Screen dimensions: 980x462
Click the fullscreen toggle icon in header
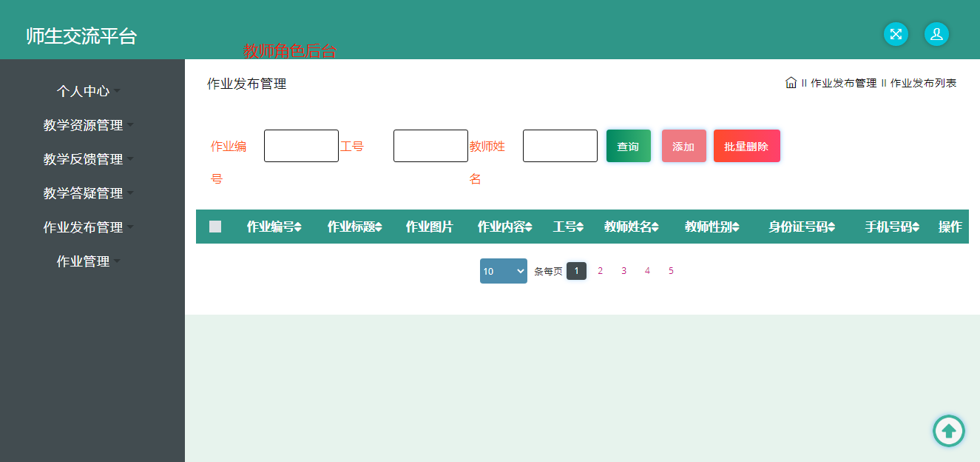[896, 34]
